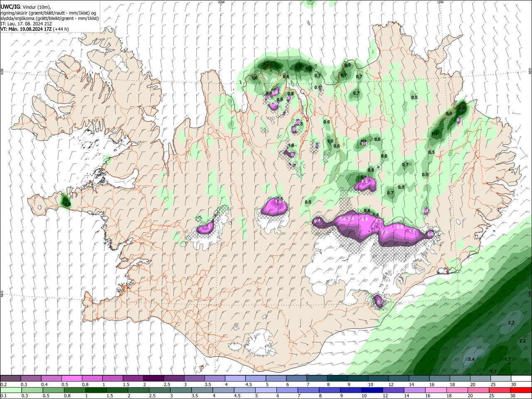532x399 pixels.
Task: Click the 'rigning/skúrir' legend description line
Action: (48, 13)
